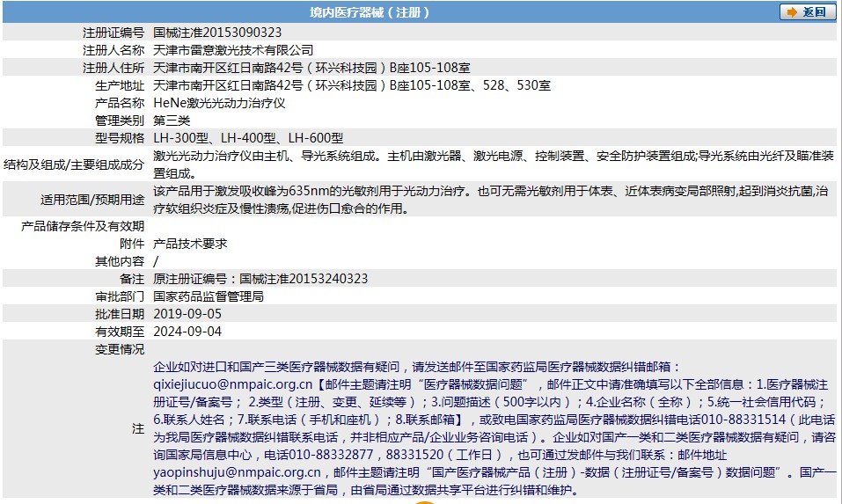Select header title 境内医疗器械（注册）

tap(370, 12)
